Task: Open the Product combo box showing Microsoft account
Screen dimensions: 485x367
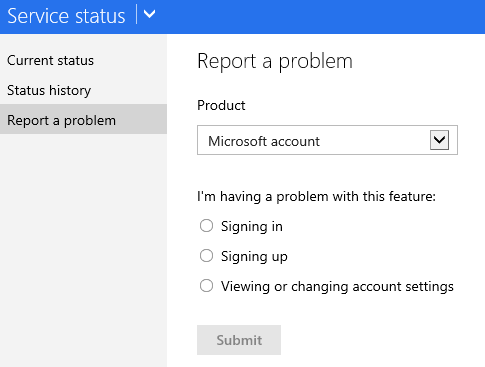Action: coord(327,140)
